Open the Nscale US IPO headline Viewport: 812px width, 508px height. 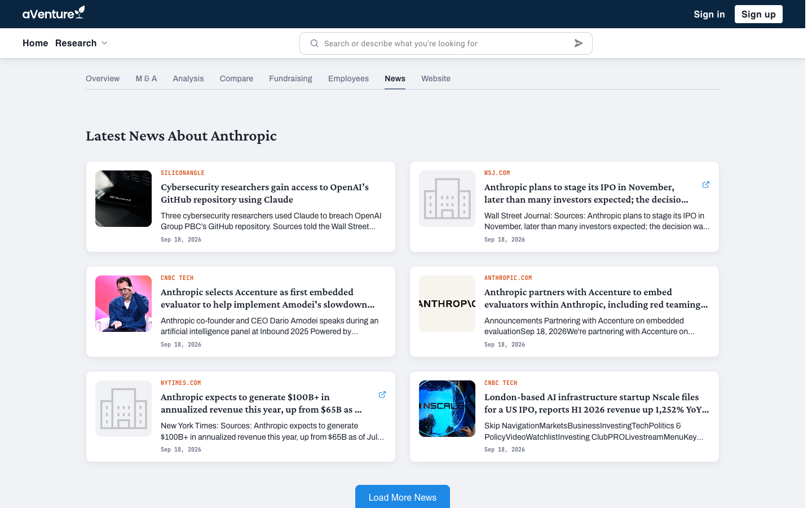point(597,403)
